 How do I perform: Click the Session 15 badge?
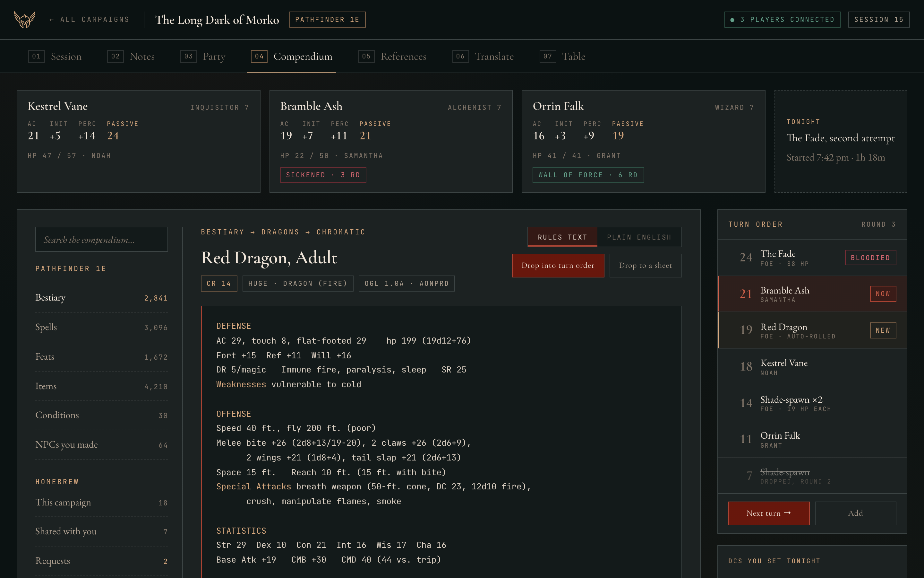click(x=878, y=20)
